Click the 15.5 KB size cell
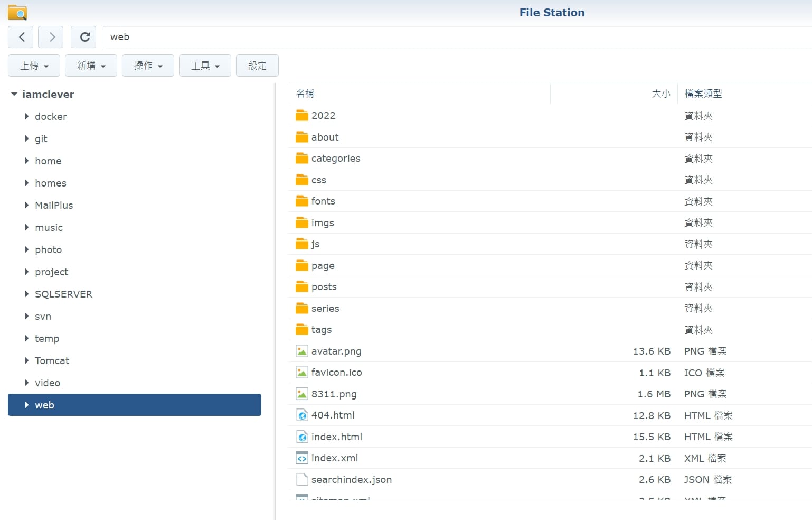This screenshot has height=520, width=812. [652, 437]
